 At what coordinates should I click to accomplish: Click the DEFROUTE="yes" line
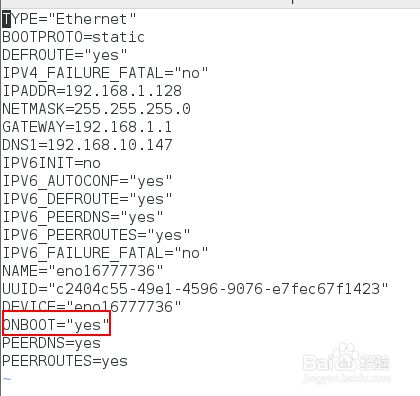[x=65, y=55]
